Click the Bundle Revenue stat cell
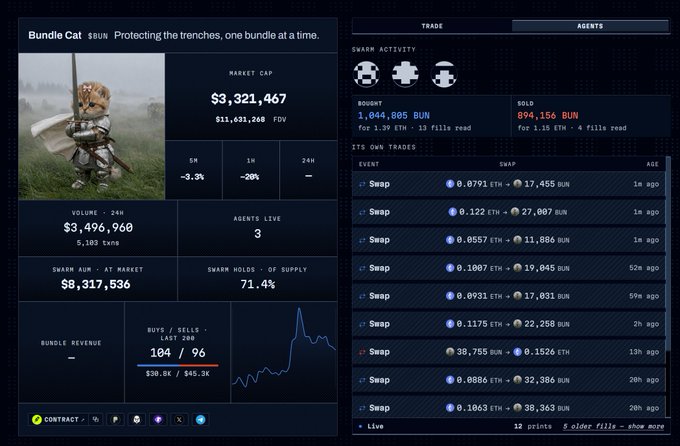The height and width of the screenshot is (446, 680). 72,352
